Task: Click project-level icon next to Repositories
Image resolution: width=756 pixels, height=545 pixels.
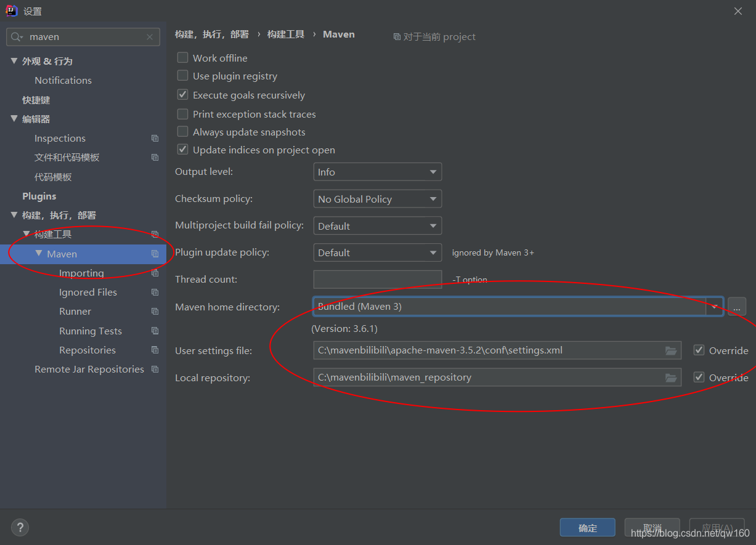Action: [155, 350]
